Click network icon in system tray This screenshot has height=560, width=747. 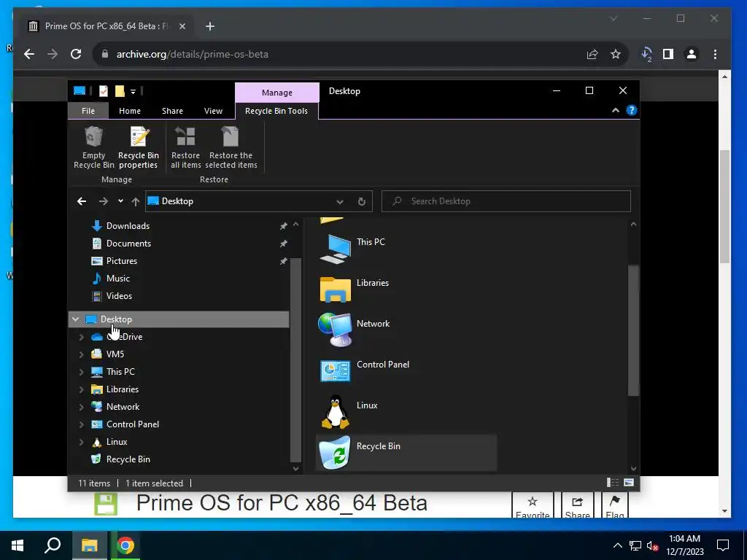click(x=635, y=545)
